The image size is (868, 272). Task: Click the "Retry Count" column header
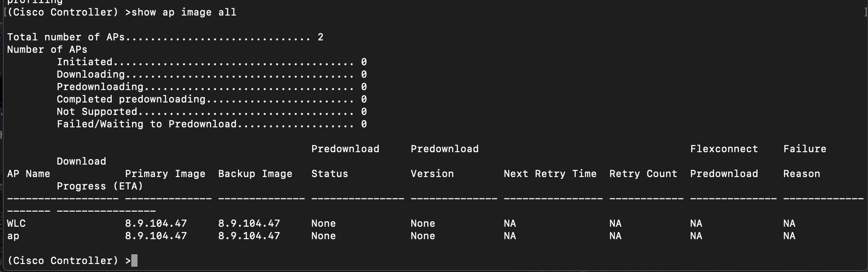pyautogui.click(x=643, y=174)
